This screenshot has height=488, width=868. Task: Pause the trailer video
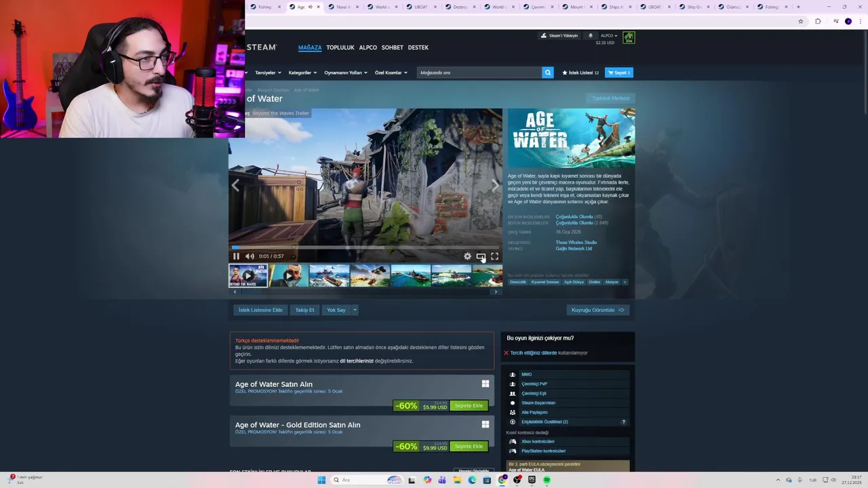236,256
